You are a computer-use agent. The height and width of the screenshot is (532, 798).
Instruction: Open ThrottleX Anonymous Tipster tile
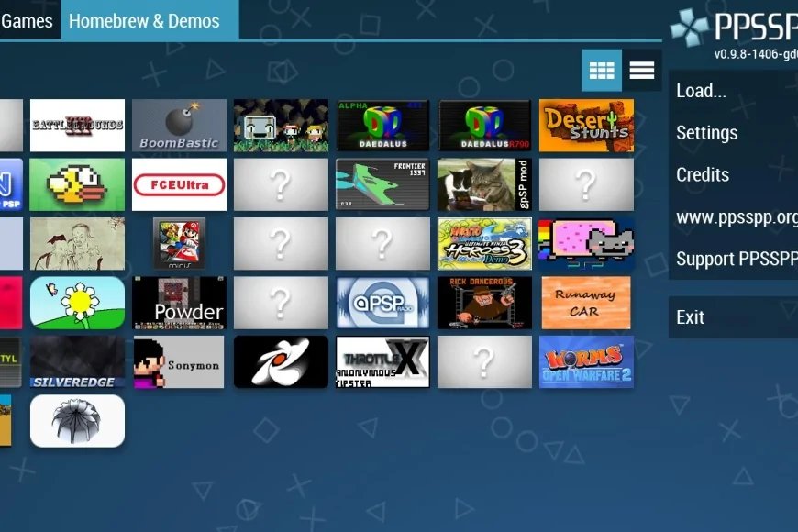pyautogui.click(x=382, y=361)
